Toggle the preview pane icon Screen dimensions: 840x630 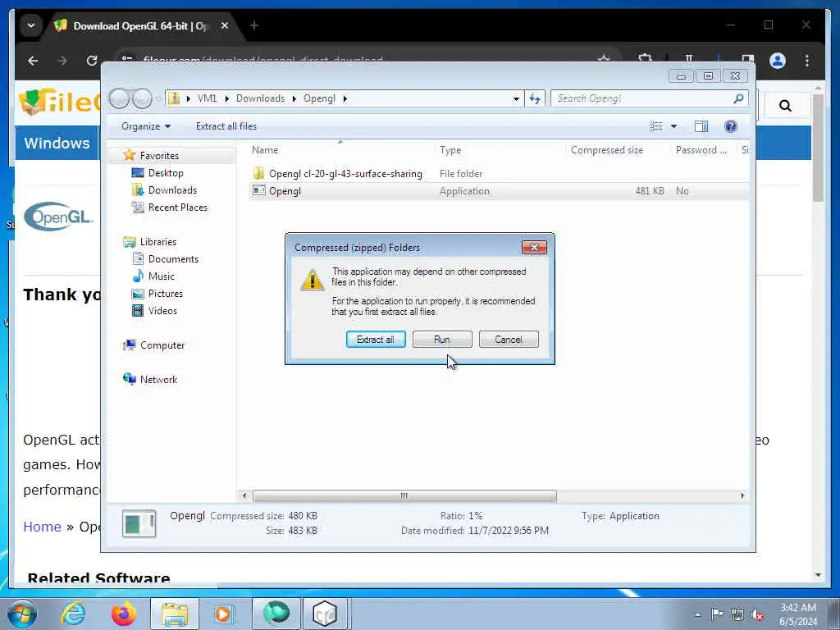701,126
